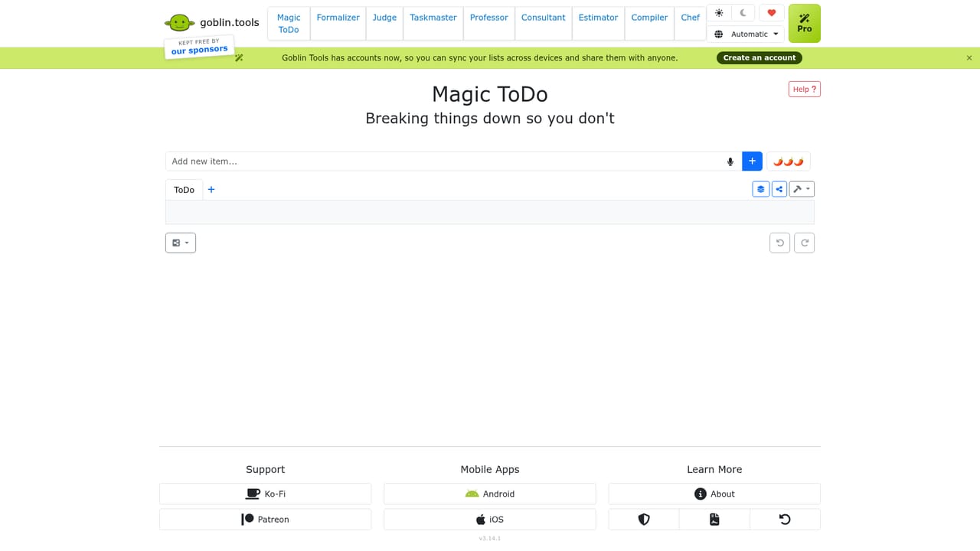Open the Ko-Fi support link
This screenshot has height=551, width=980.
point(266,494)
